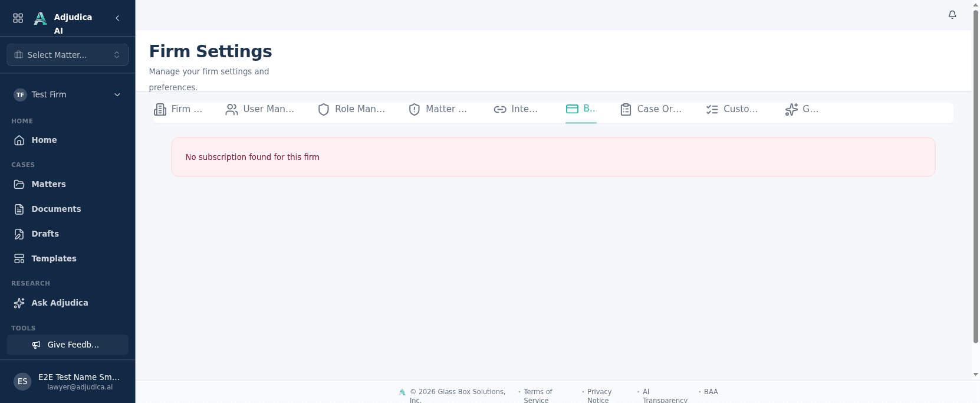The image size is (980, 403).
Task: Click the grid apps icon in sidebar header
Action: tap(18, 18)
